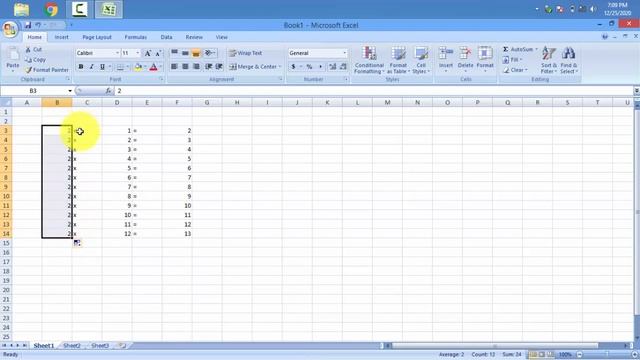Open the font size dropdown
Image resolution: width=640 pixels, height=360 pixels.
tap(138, 53)
